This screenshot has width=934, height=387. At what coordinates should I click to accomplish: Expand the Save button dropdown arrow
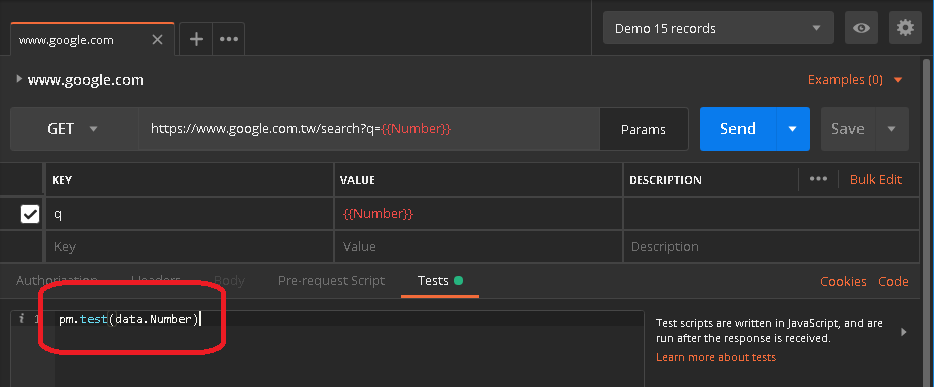[892, 129]
